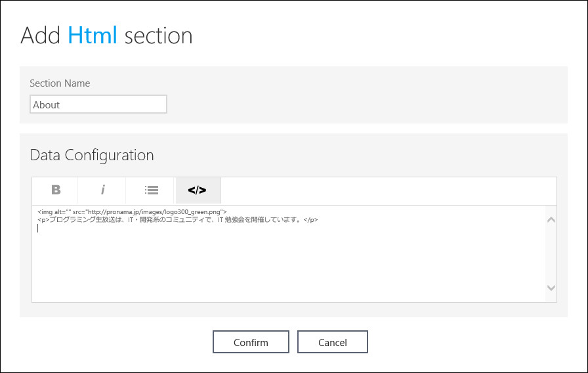This screenshot has height=373, width=588.
Task: Click blank toolbar space right of code icon
Action: (387, 190)
